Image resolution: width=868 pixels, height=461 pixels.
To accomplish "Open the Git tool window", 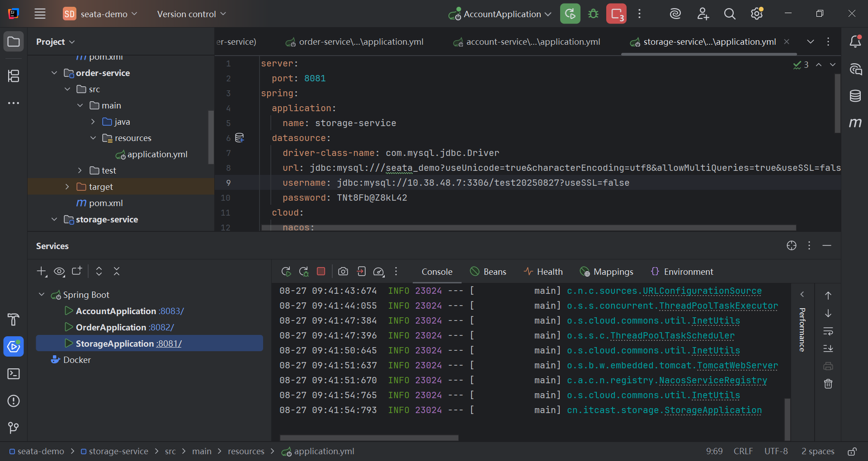I will click(x=14, y=428).
